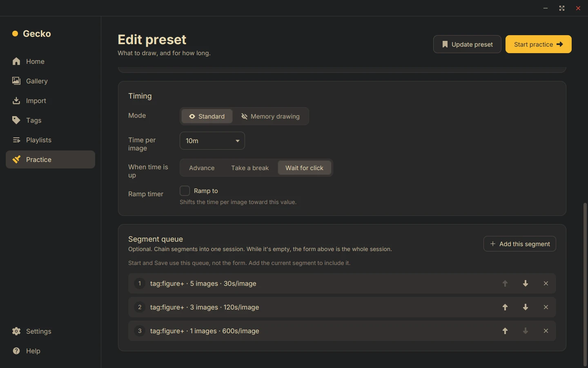Viewport: 588px width, 368px height.
Task: Choose Advance when time is up
Action: (202, 168)
